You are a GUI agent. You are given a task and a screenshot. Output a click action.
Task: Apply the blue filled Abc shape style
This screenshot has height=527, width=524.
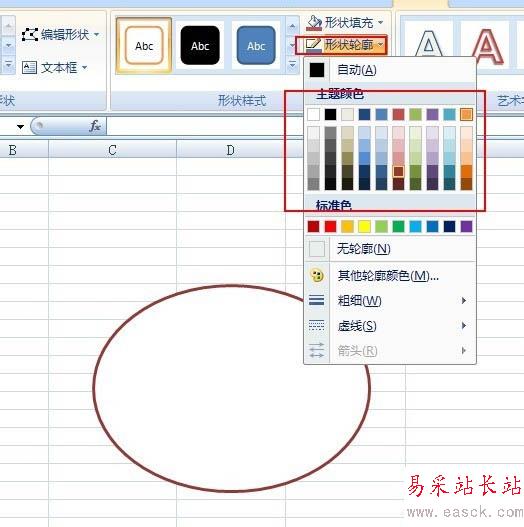pos(256,45)
